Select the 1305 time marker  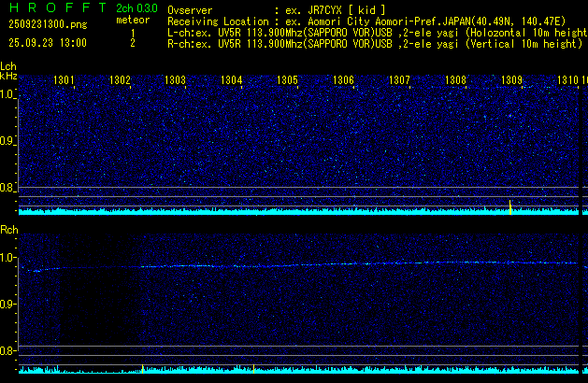288,80
